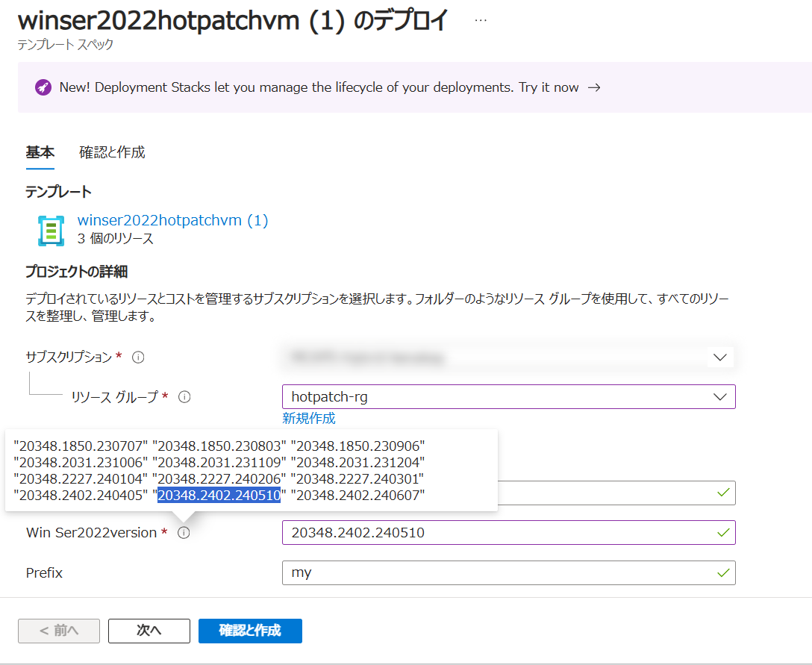Image resolution: width=812 pixels, height=665 pixels.
Task: Click version "20348.1850.230707" in the tooltip
Action: click(81, 446)
